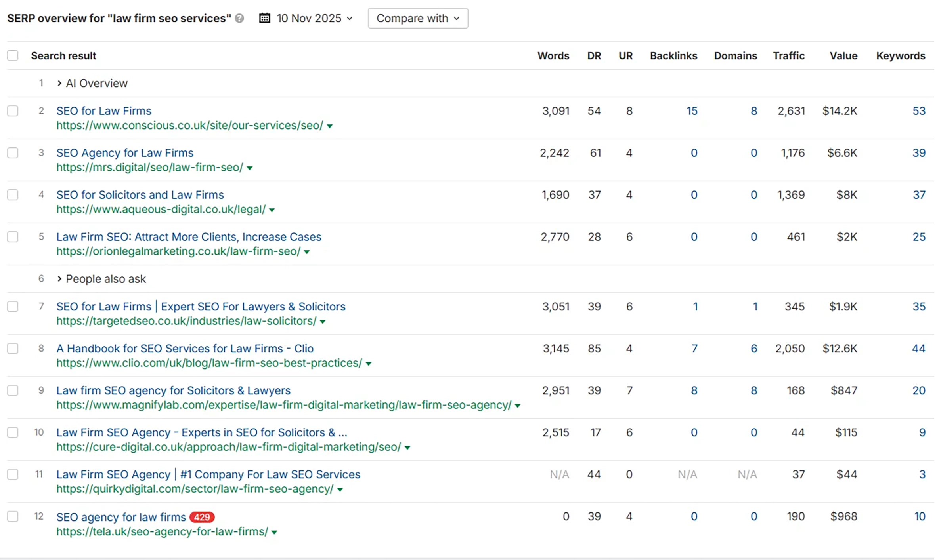This screenshot has height=560, width=939.
Task: Open the URL dropdown under the magnifylab result
Action: pyautogui.click(x=518, y=405)
